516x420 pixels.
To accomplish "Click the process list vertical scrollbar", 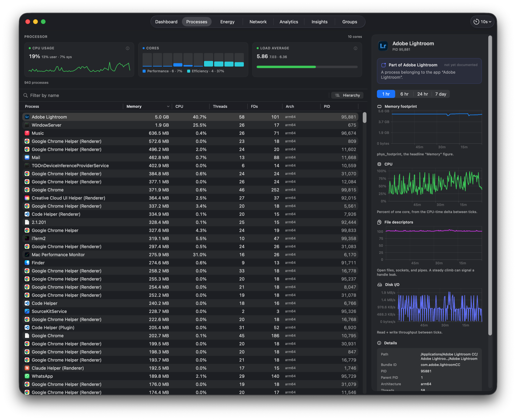I will (x=364, y=117).
